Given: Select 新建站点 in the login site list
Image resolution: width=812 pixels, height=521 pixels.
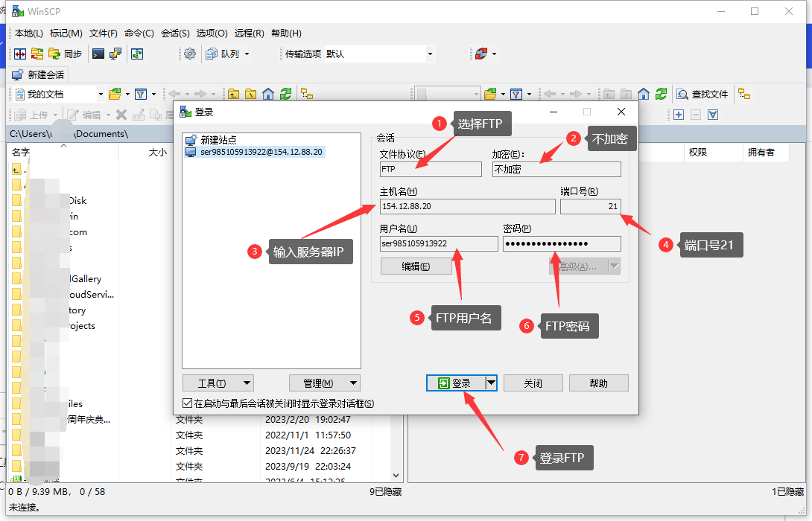Looking at the screenshot, I should [x=218, y=140].
